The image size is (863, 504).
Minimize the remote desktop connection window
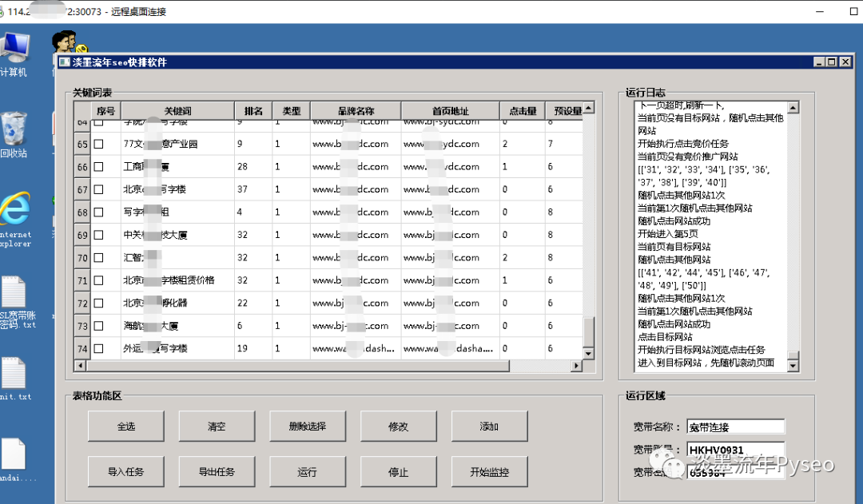[820, 11]
